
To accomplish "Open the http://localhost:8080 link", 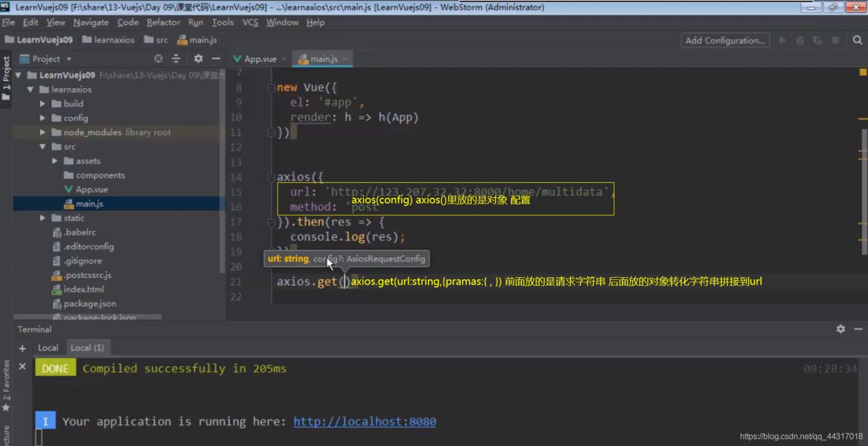I will click(x=365, y=422).
